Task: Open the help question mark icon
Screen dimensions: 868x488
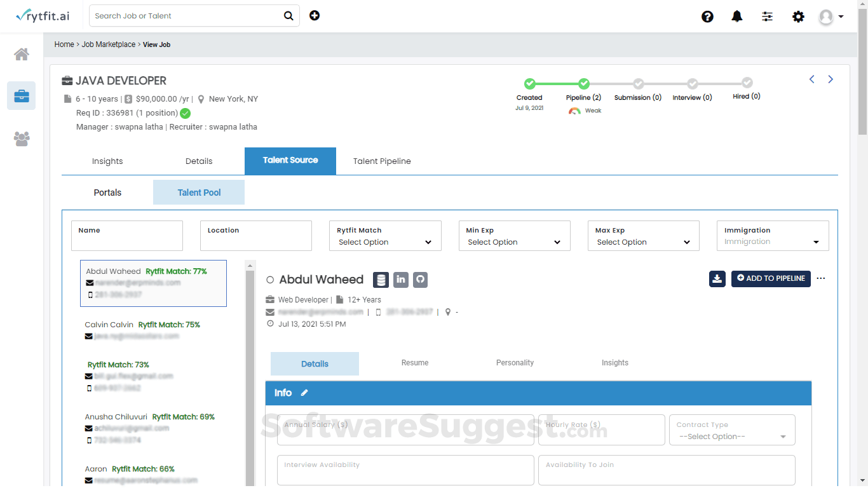Action: click(x=707, y=17)
